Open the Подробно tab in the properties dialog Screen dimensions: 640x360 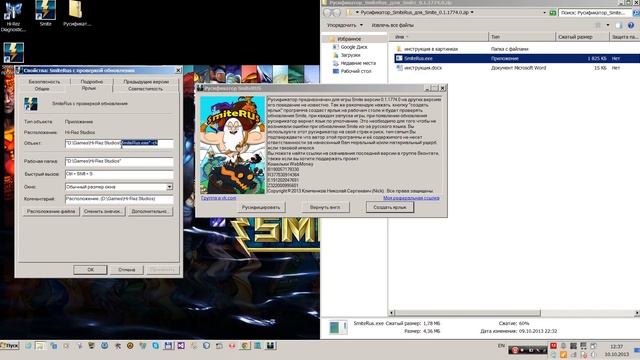click(92, 82)
